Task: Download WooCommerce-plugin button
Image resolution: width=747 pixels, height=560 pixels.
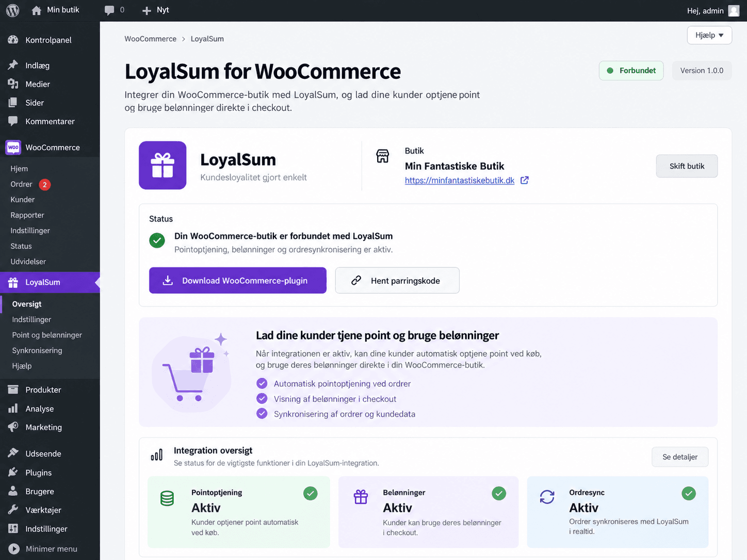Action: [238, 281]
